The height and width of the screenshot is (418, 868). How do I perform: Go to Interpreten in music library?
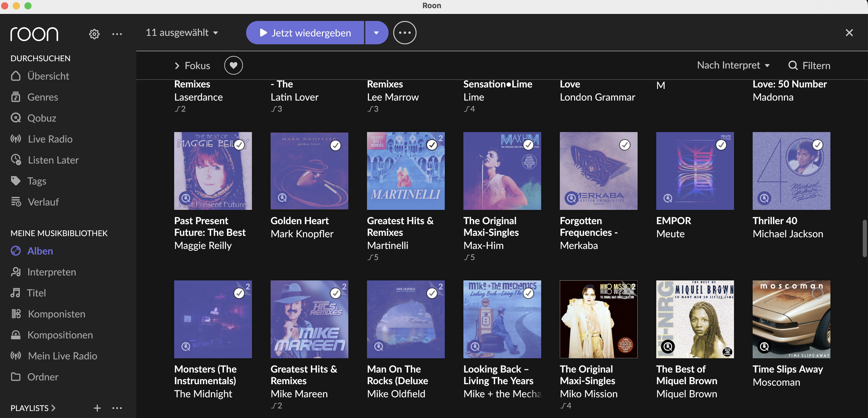tap(51, 272)
